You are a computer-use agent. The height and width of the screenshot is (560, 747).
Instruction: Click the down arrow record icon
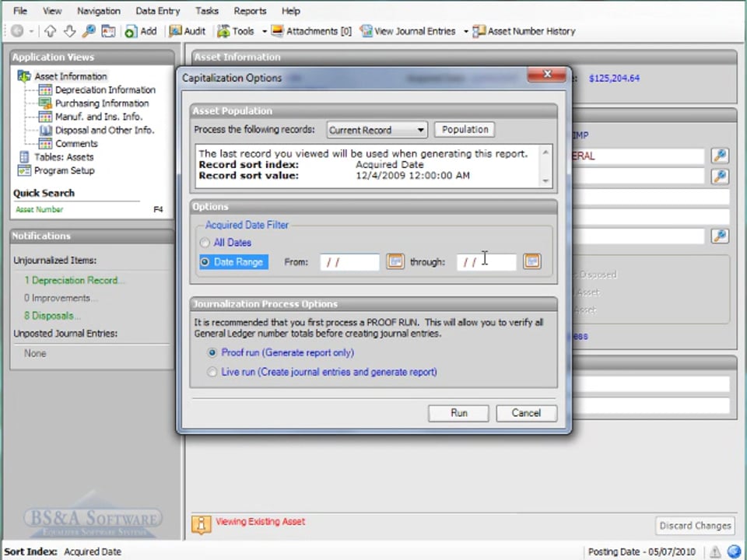(x=69, y=31)
